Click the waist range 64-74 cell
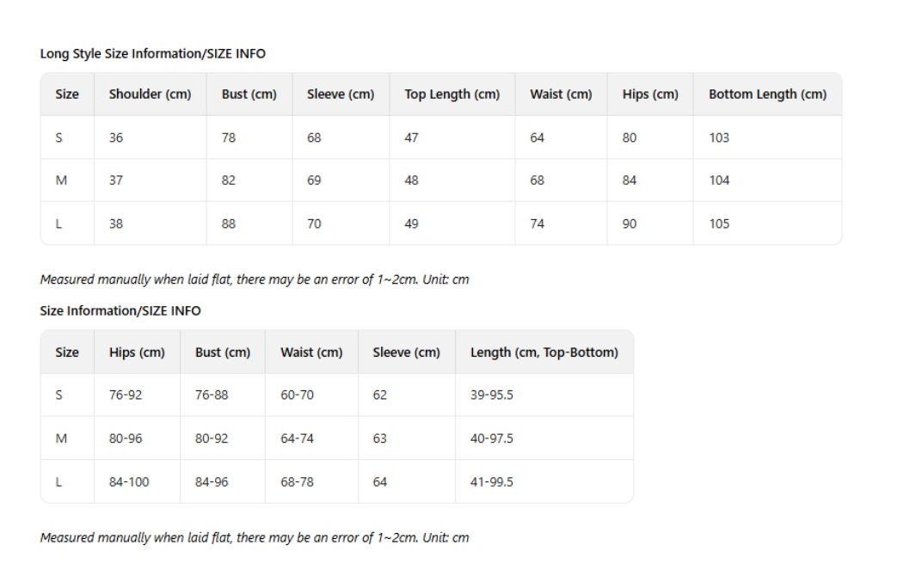Screen dimensions: 922x588 (297, 438)
